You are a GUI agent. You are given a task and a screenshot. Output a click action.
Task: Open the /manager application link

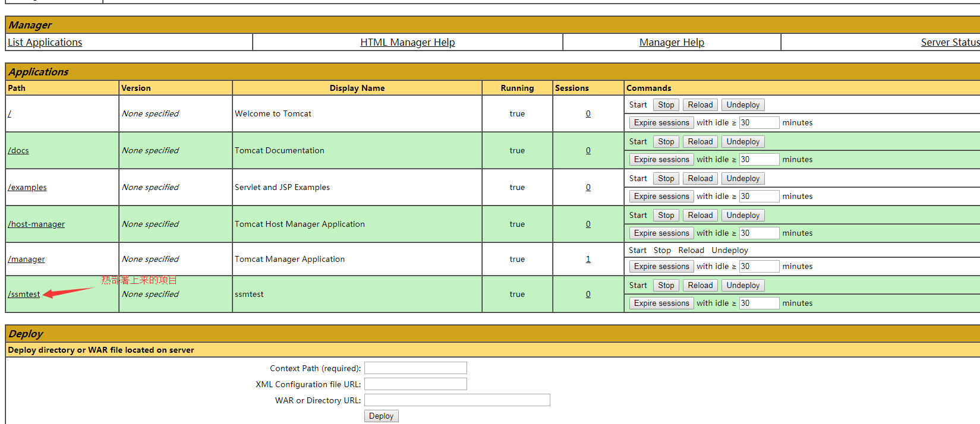tap(26, 259)
